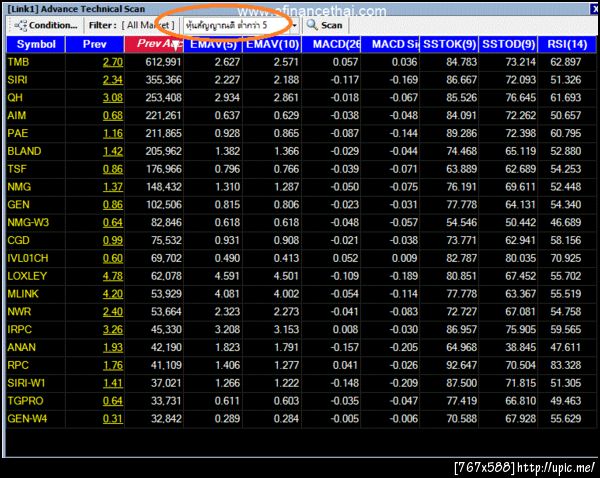Image resolution: width=600 pixels, height=478 pixels.
Task: Open MLINK previous price 4.20 link
Action: [x=113, y=294]
